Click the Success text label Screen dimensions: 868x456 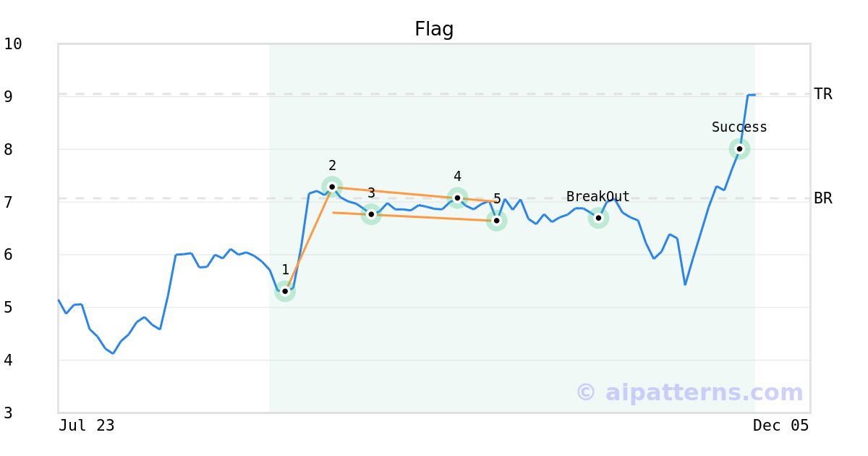pos(739,127)
